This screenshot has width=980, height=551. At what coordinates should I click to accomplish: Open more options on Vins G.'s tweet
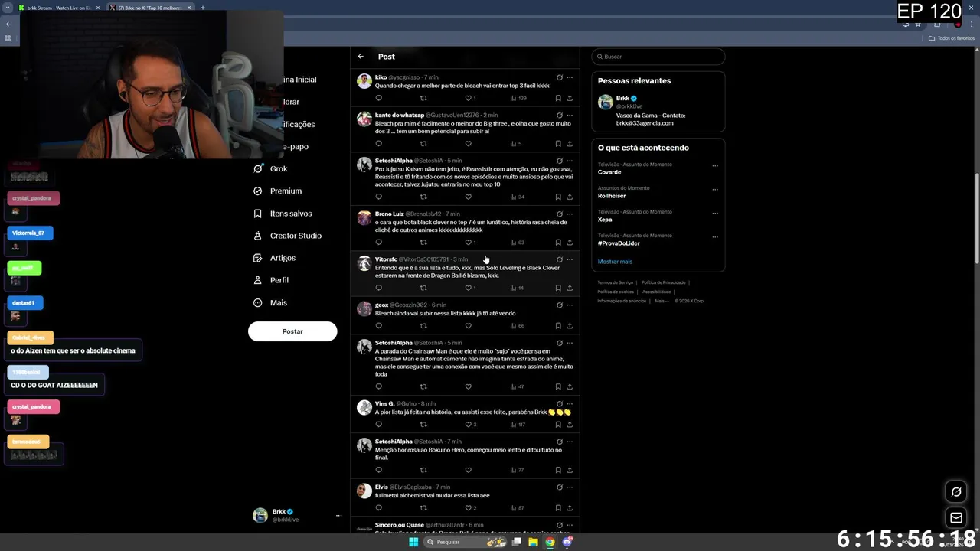click(570, 404)
